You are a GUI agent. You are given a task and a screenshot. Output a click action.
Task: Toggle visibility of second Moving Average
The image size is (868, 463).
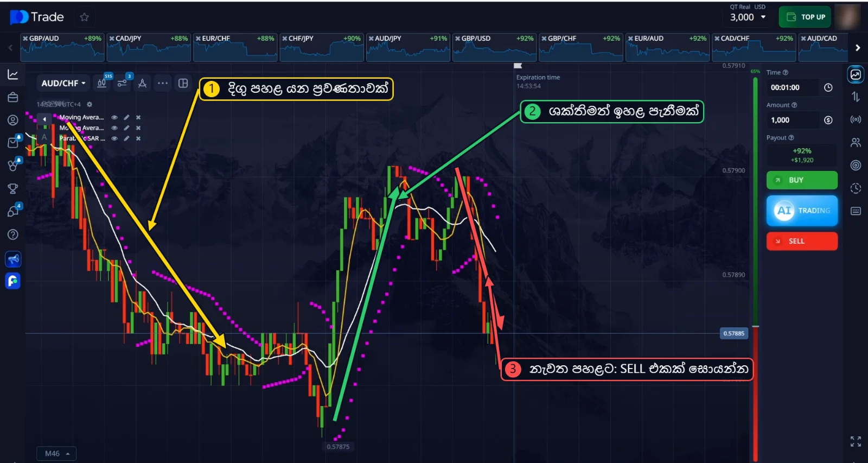[x=114, y=128]
